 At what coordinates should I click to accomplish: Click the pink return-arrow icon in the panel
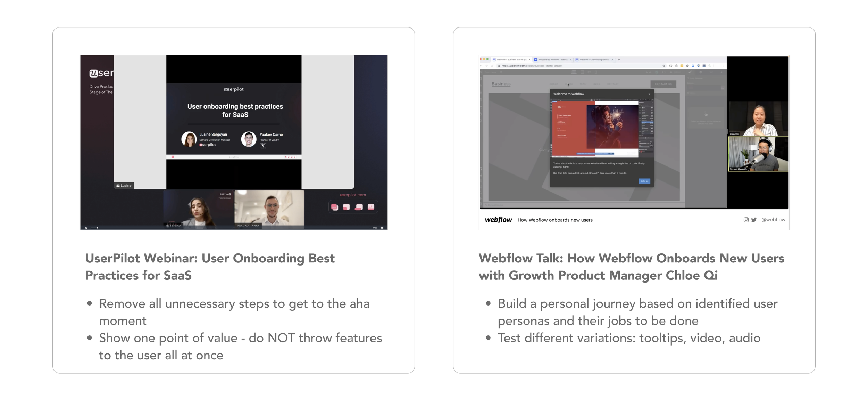(x=371, y=207)
